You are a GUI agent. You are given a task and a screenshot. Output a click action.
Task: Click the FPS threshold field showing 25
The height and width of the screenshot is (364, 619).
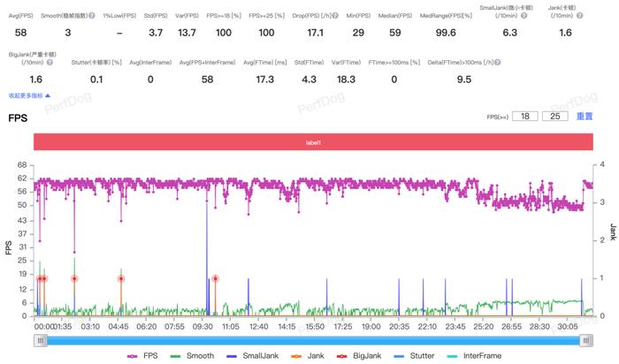click(555, 117)
